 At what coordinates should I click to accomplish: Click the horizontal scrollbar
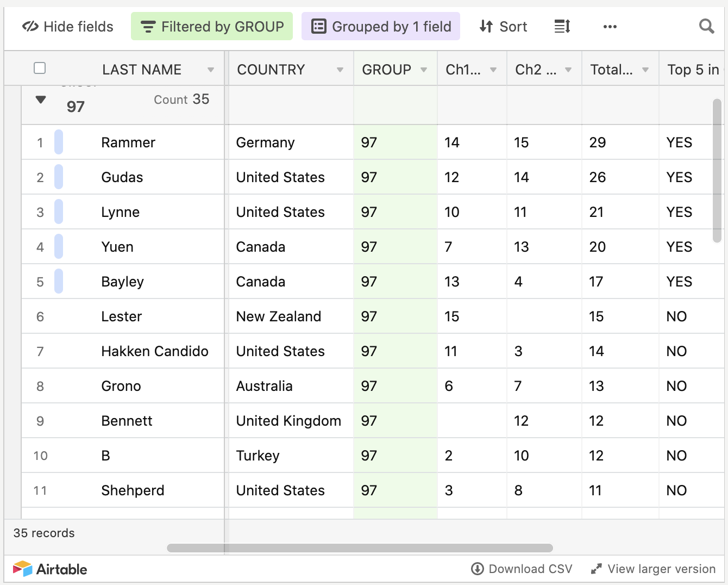(360, 547)
